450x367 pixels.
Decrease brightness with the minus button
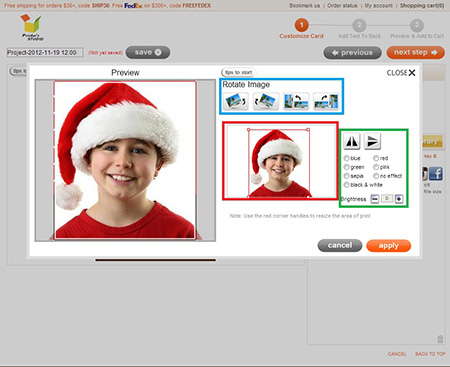click(x=375, y=199)
